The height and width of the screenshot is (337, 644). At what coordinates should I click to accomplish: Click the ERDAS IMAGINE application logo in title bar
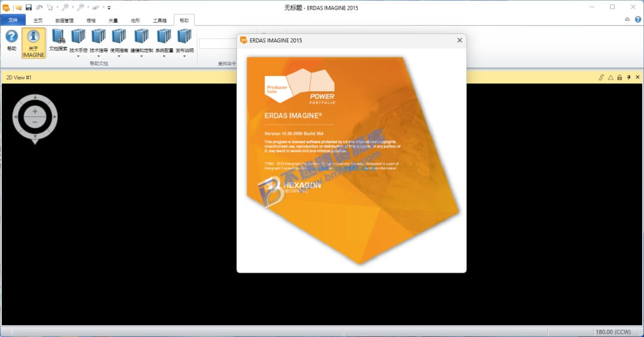pyautogui.click(x=6, y=7)
